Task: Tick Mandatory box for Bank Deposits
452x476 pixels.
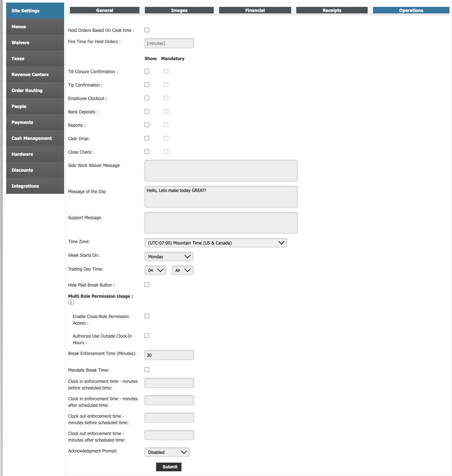Action: click(x=166, y=112)
